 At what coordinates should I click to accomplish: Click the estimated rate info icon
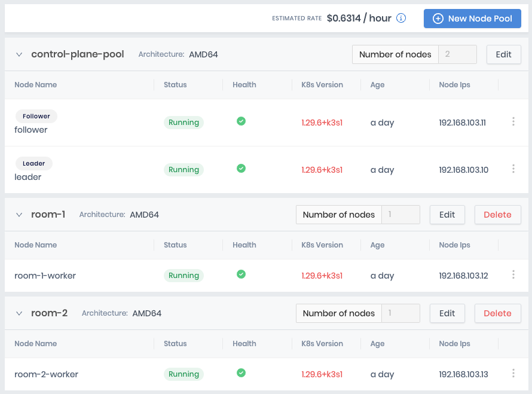[x=401, y=18]
